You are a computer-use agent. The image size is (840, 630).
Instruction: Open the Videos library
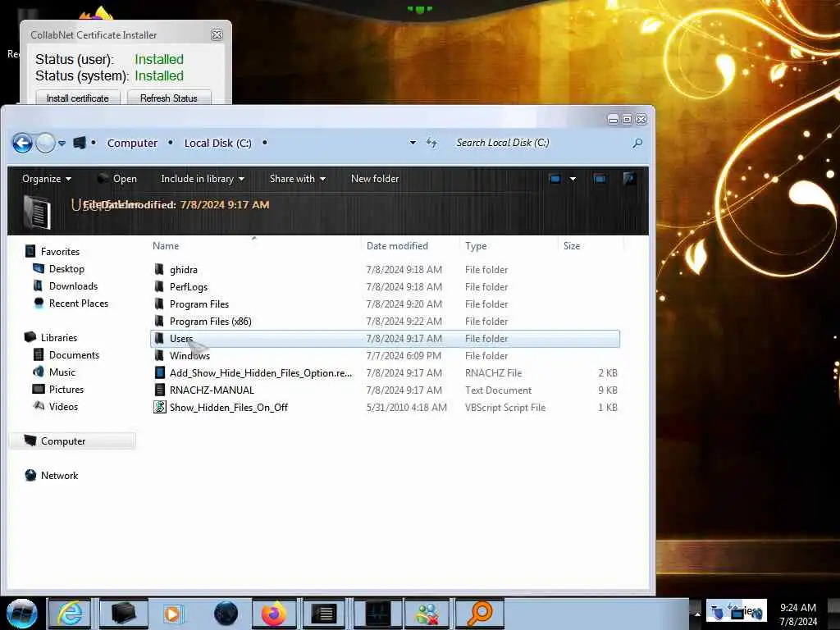point(63,407)
